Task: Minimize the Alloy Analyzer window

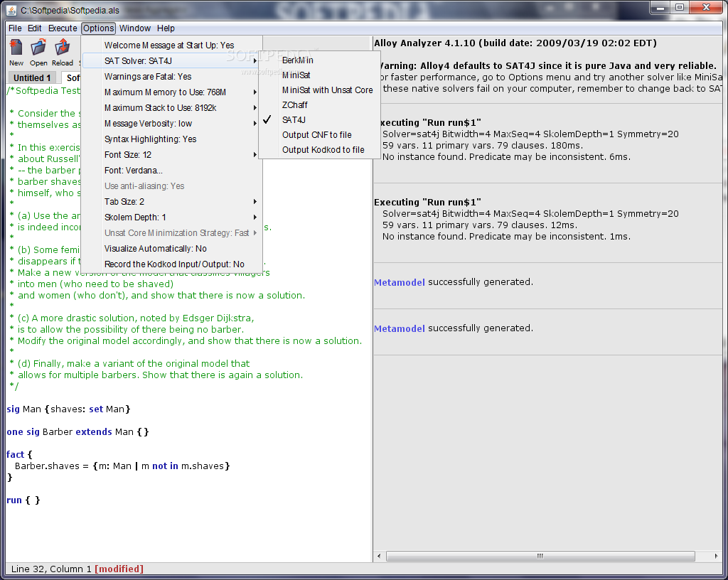Action: tap(660, 8)
